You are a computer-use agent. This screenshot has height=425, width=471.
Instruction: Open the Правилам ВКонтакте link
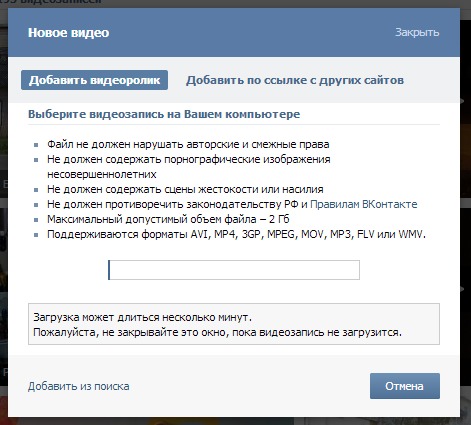[364, 204]
